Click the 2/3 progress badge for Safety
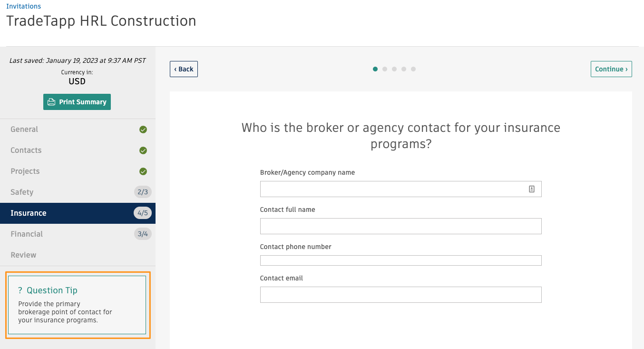Screen dimensions: 644x349 click(x=143, y=192)
